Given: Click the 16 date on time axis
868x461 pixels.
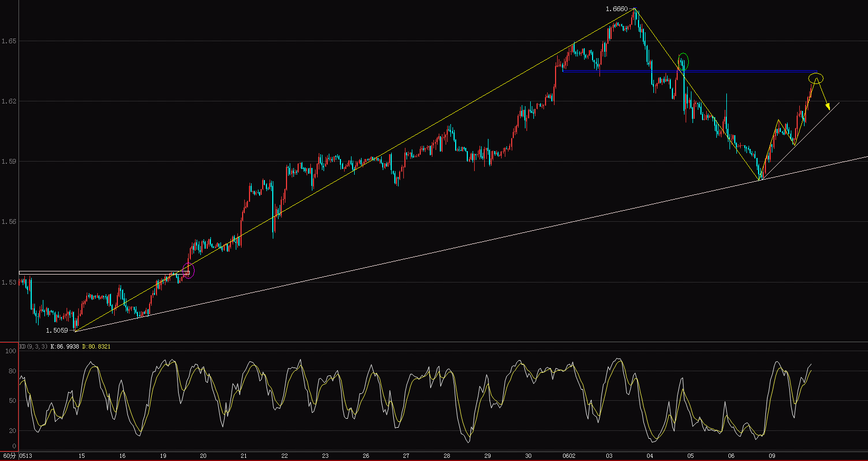Looking at the screenshot, I should tap(122, 456).
